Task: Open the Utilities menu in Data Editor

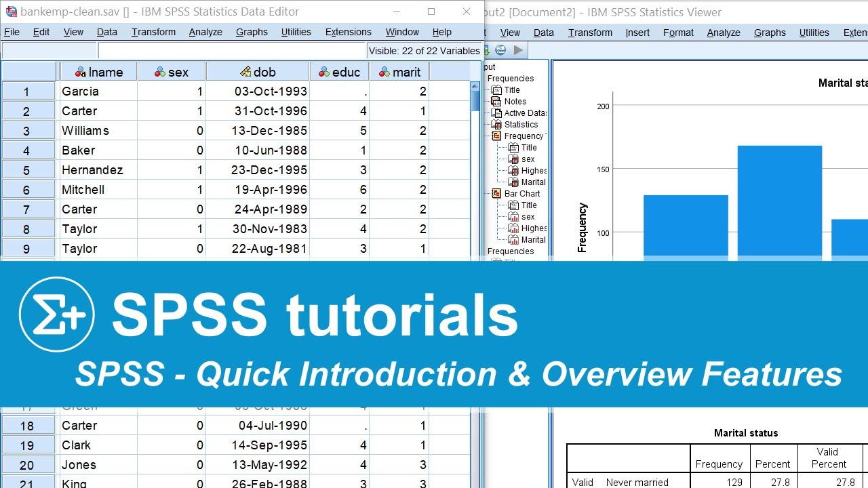Action: pyautogui.click(x=296, y=32)
